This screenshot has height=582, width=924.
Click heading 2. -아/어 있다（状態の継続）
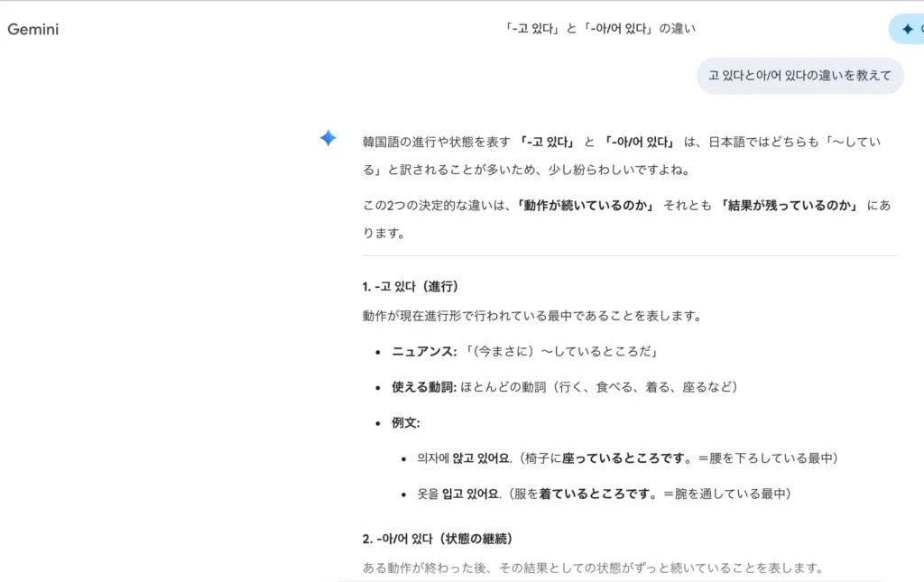[x=438, y=539]
